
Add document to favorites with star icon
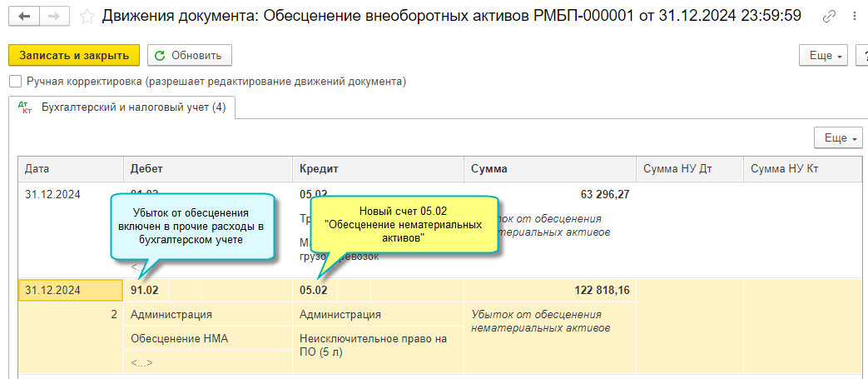87,17
